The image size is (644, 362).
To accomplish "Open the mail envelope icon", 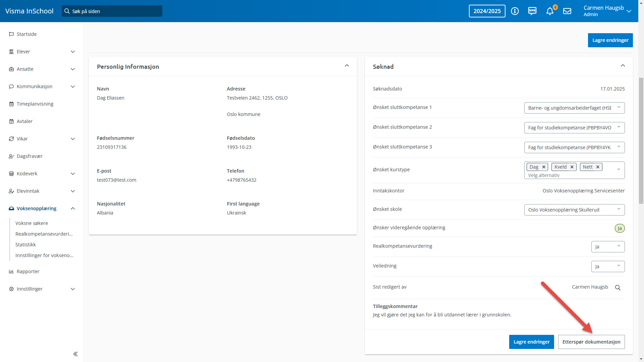I will (x=567, y=11).
